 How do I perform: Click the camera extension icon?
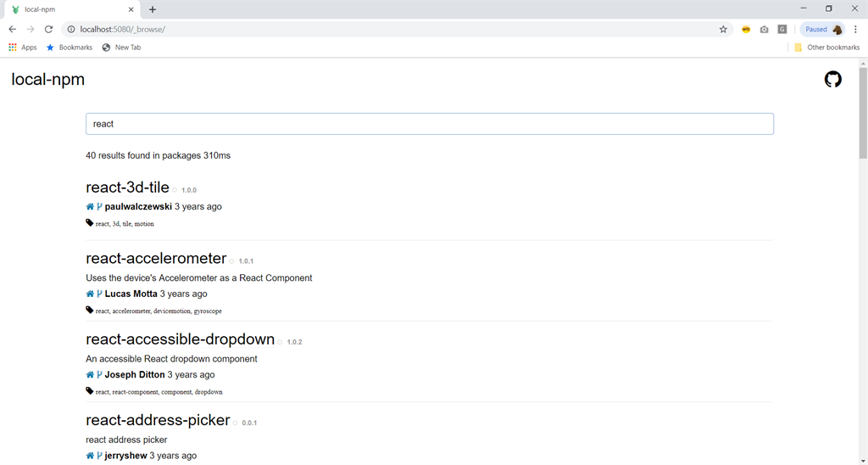point(764,29)
